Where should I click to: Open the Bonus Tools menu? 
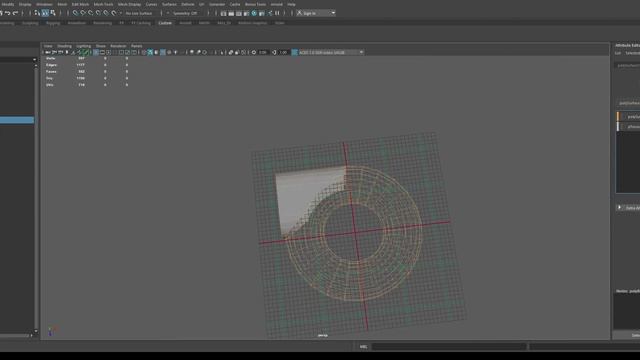click(x=256, y=4)
